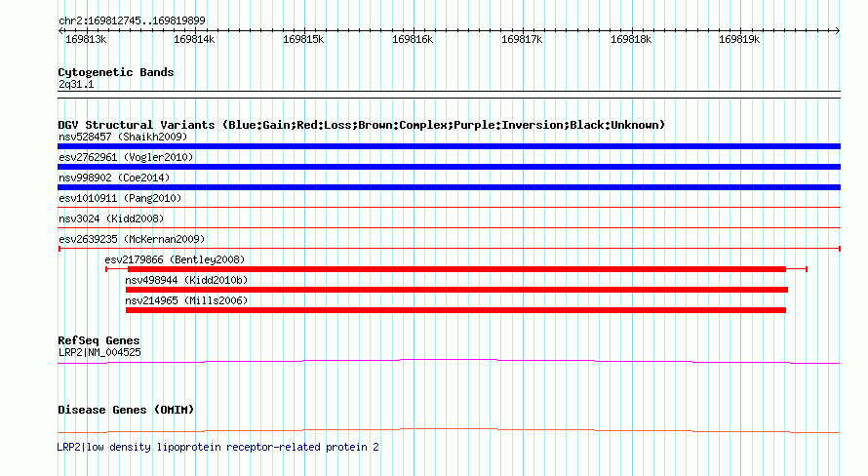Screen dimensions: 868x476
Task: Open variant label esv2179866 (Bentley2008)
Action: point(175,259)
